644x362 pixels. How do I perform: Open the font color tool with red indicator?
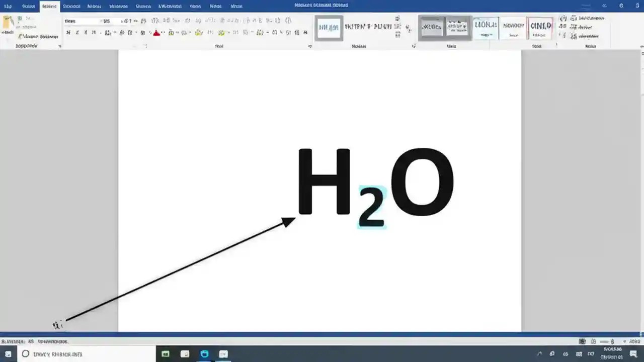156,32
